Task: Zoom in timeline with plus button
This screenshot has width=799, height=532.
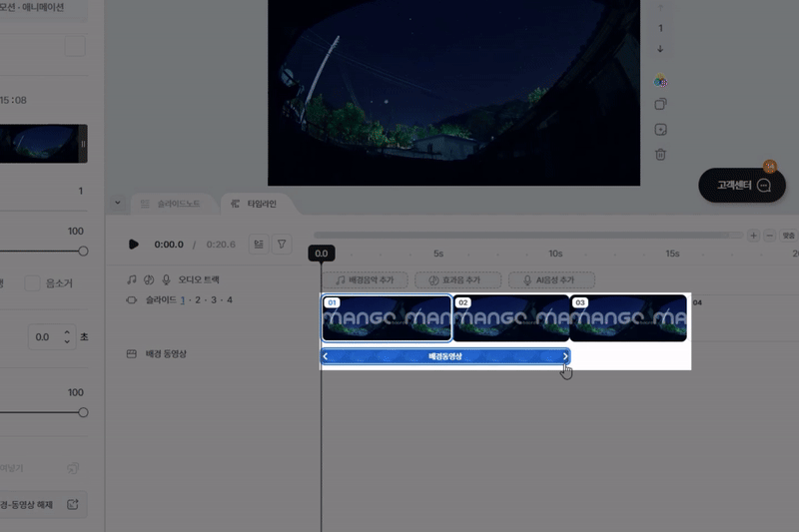Action: click(753, 236)
